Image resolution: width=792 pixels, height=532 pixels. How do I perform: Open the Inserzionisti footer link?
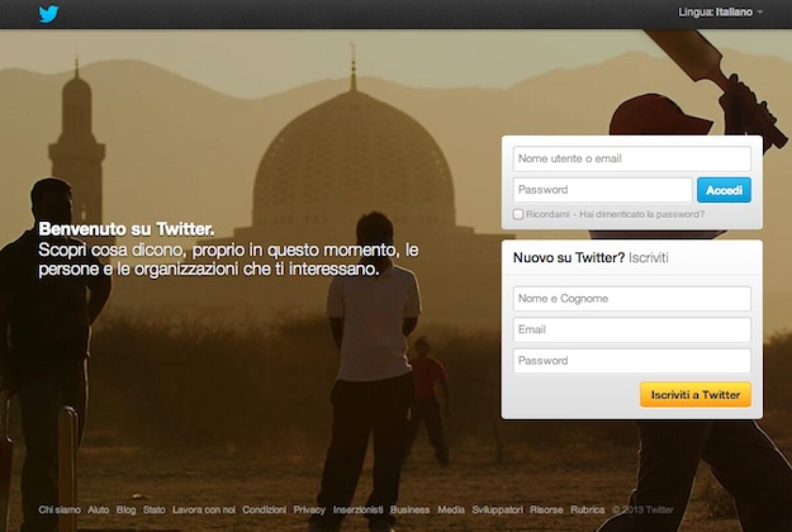point(358,510)
